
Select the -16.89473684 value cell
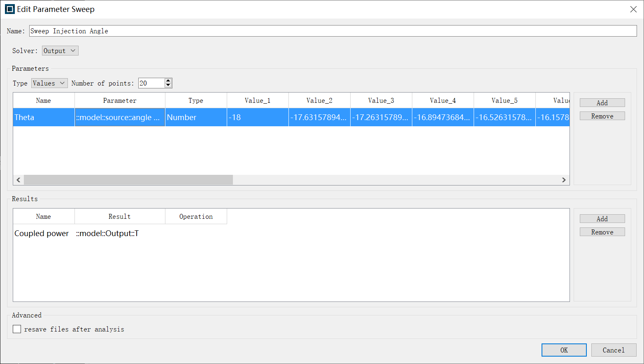coord(443,117)
